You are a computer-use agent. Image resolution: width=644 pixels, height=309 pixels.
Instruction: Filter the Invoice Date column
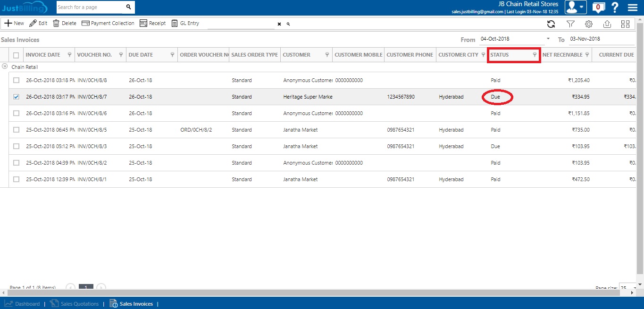(x=69, y=55)
